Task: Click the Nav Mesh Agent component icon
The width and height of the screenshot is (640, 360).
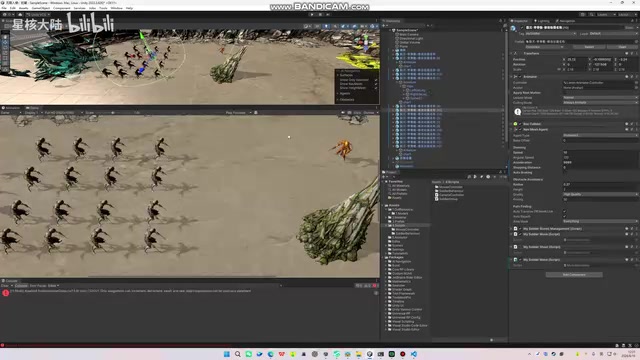Action: 516,129
